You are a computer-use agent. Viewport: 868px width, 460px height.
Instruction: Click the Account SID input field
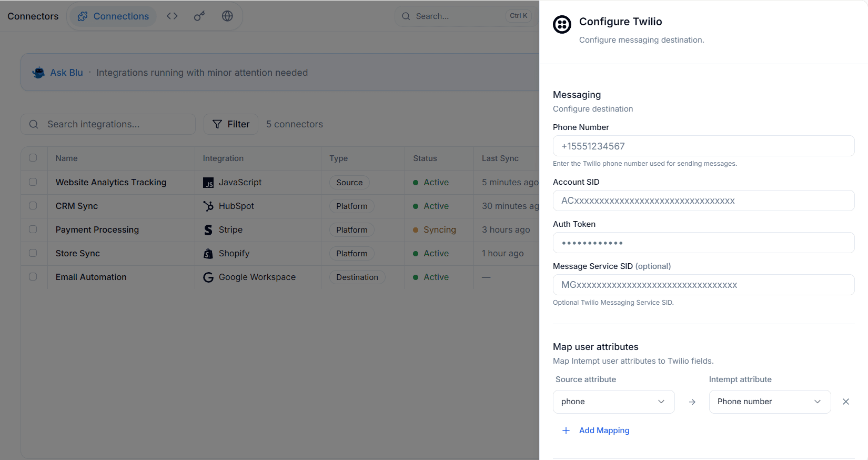tap(703, 201)
